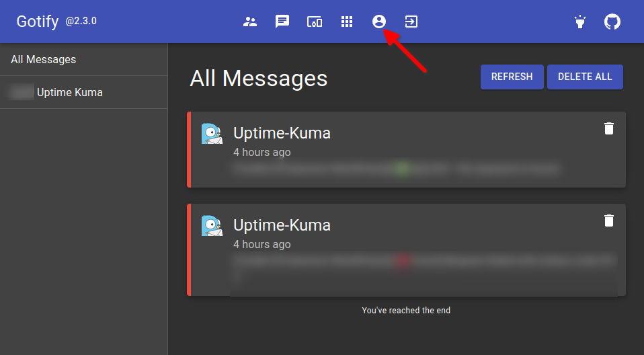
Task: Delete the second Uptime-Kuma message
Action: (x=609, y=221)
